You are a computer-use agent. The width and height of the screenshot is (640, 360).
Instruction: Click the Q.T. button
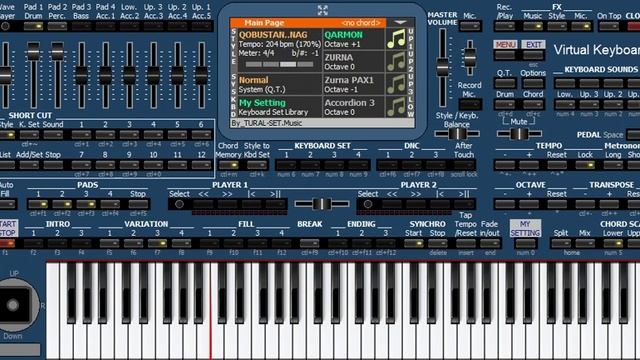pyautogui.click(x=505, y=83)
